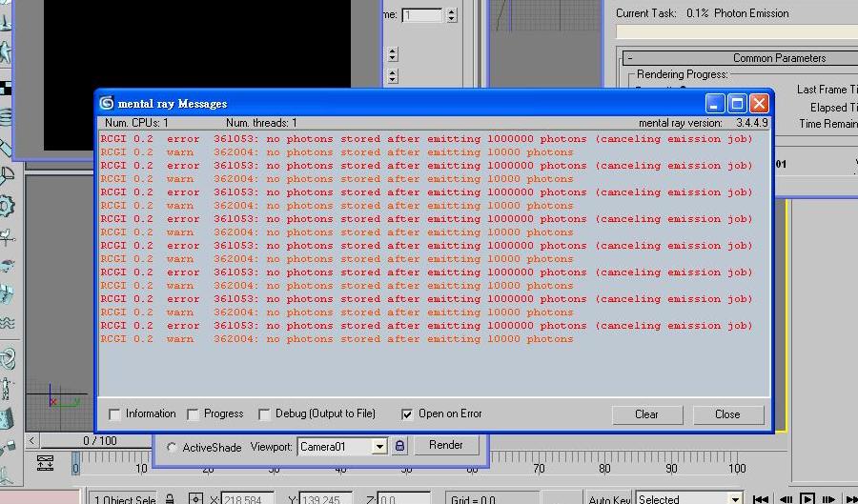The width and height of the screenshot is (858, 504).
Task: Click the 'Rendering Progress:' group label
Action: 683,73
